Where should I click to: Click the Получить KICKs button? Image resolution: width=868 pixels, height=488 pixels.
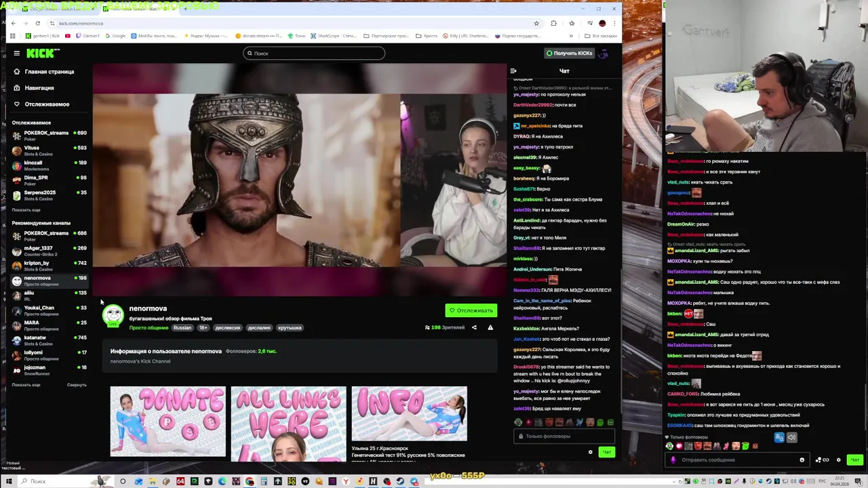tap(570, 53)
